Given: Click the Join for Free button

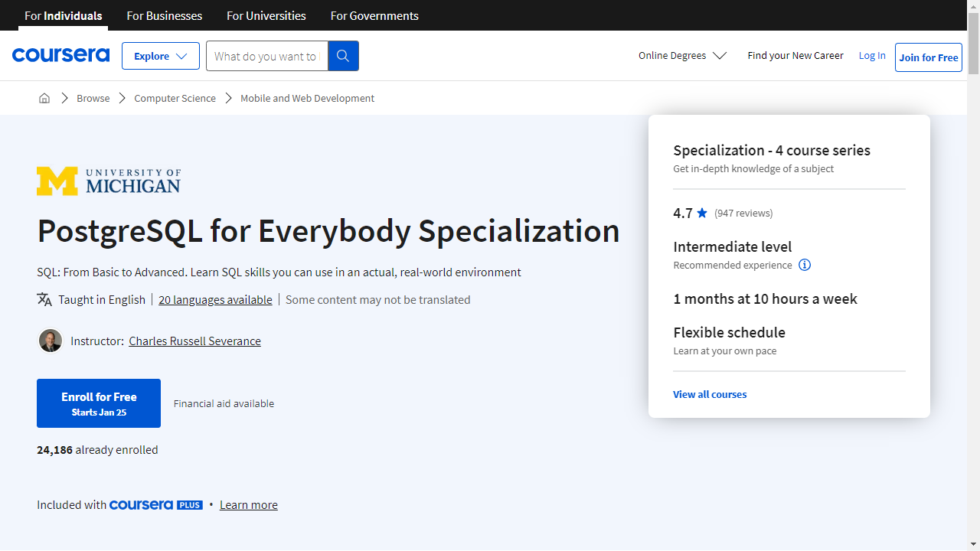Looking at the screenshot, I should coord(929,57).
